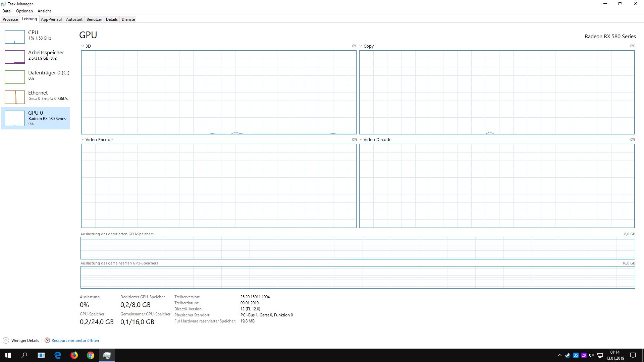Open the Optionen menu
Viewport: 644px width, 362px height.
point(24,11)
